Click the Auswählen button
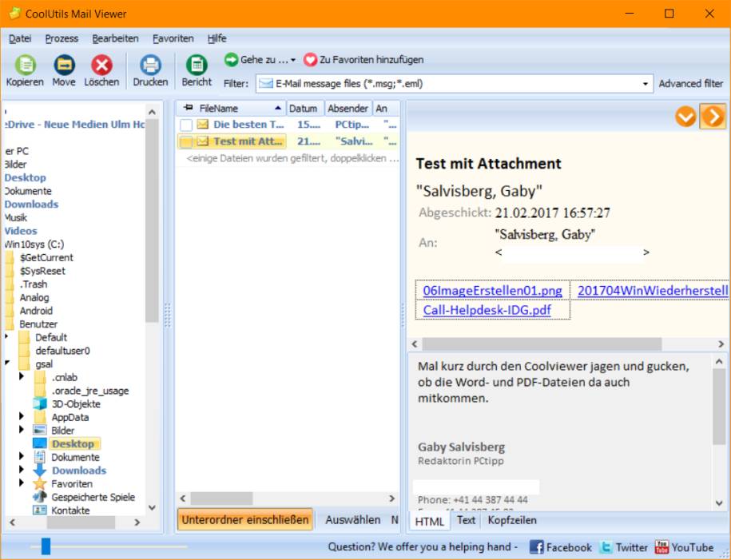The image size is (731, 560). click(353, 519)
